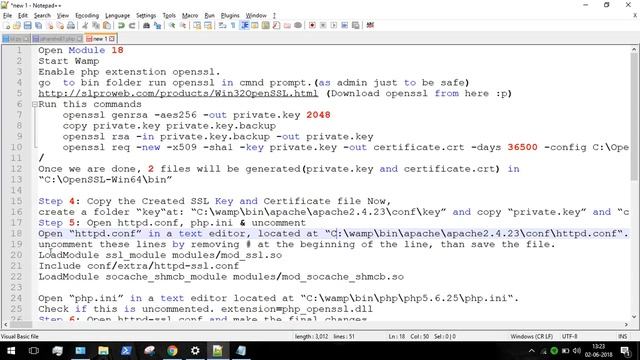Start macro recording with the red record icon
This screenshot has width=640, height=360.
tap(312, 25)
